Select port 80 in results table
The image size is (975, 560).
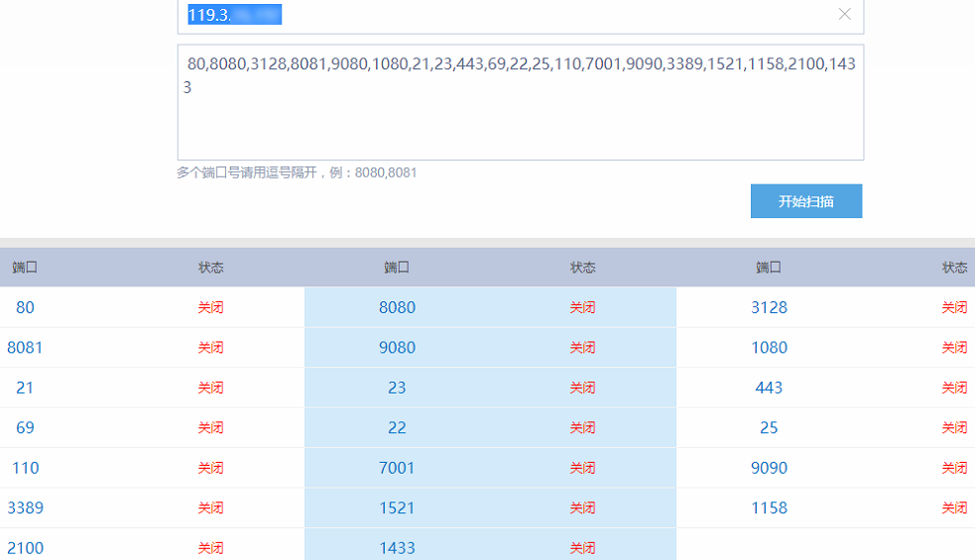coord(25,307)
